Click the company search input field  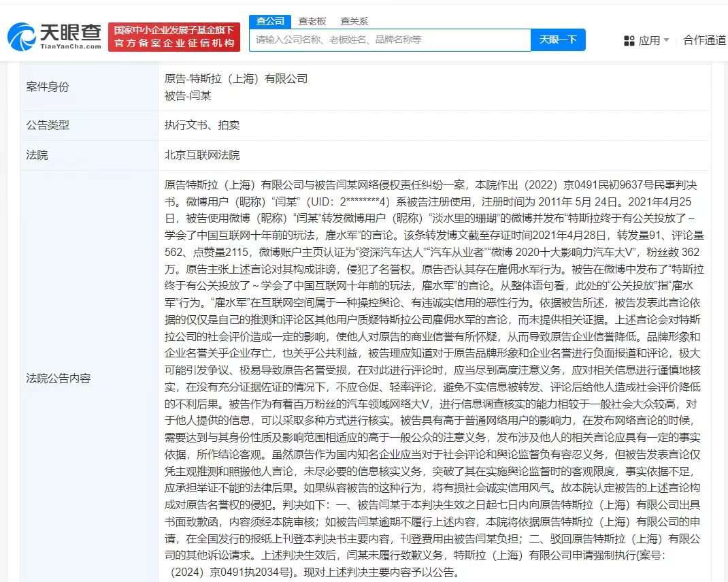381,39
